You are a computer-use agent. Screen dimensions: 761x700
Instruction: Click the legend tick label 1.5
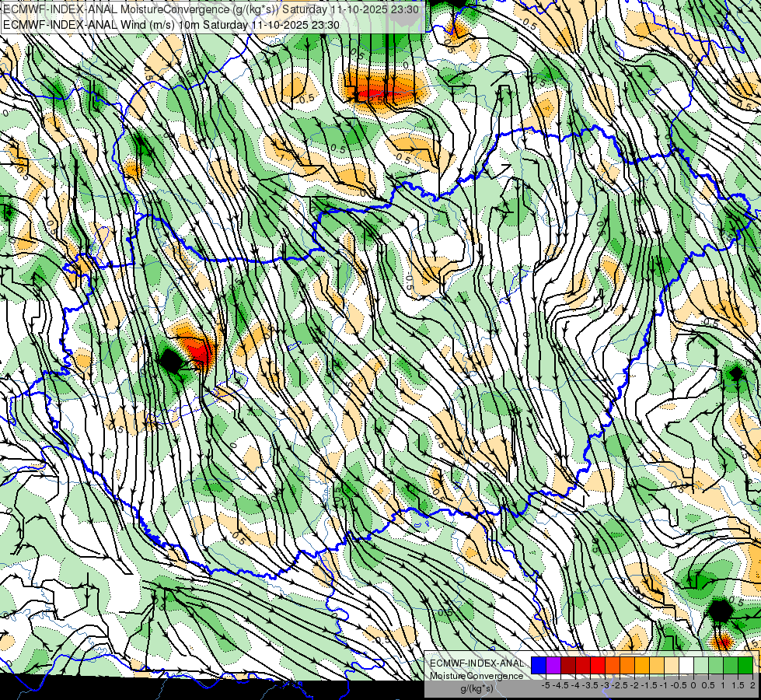(738, 685)
